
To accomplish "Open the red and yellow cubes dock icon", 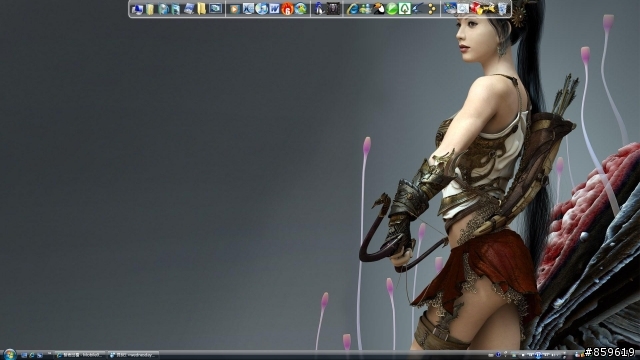I will [x=476, y=9].
